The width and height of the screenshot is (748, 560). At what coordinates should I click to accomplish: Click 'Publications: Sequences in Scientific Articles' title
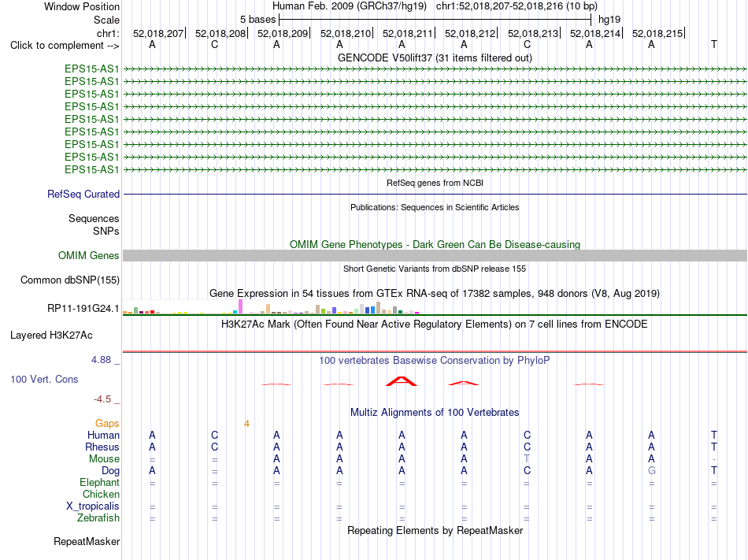pyautogui.click(x=435, y=207)
